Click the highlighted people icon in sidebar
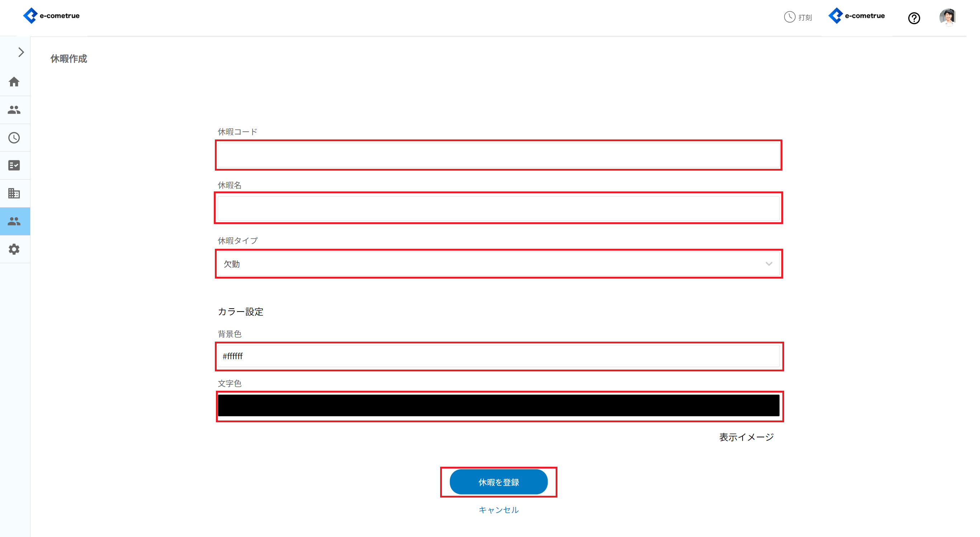Screen dimensions: 980x537 pos(14,221)
